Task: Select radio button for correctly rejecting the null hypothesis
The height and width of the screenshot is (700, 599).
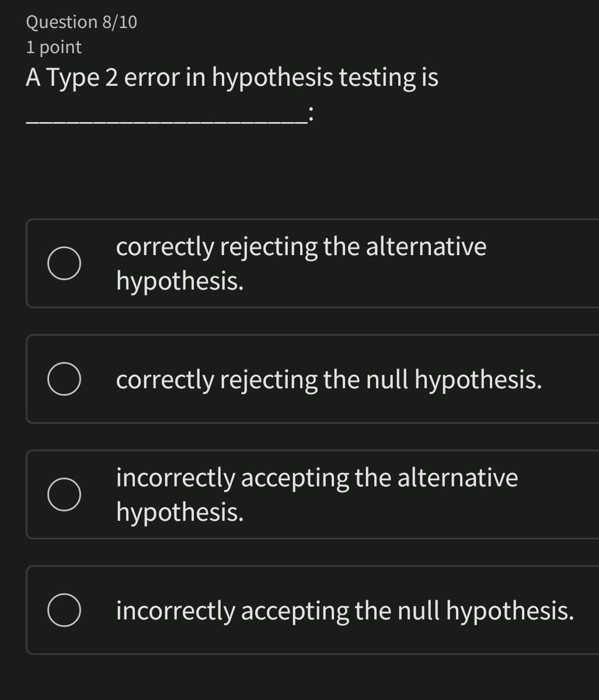Action: click(64, 378)
